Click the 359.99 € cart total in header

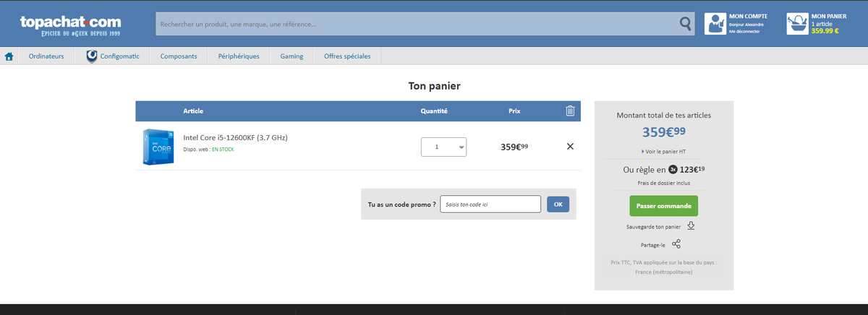point(825,31)
